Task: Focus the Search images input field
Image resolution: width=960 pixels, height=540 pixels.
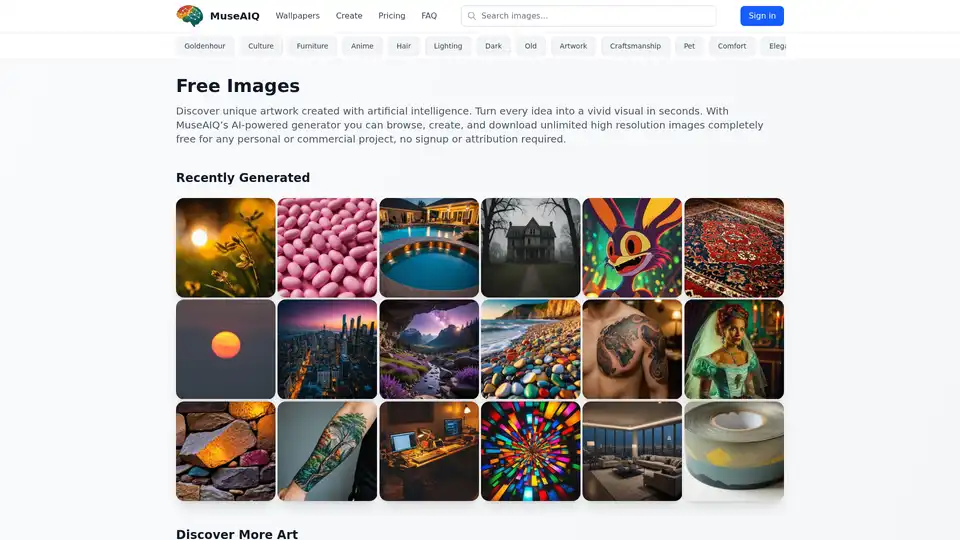Action: (595, 16)
